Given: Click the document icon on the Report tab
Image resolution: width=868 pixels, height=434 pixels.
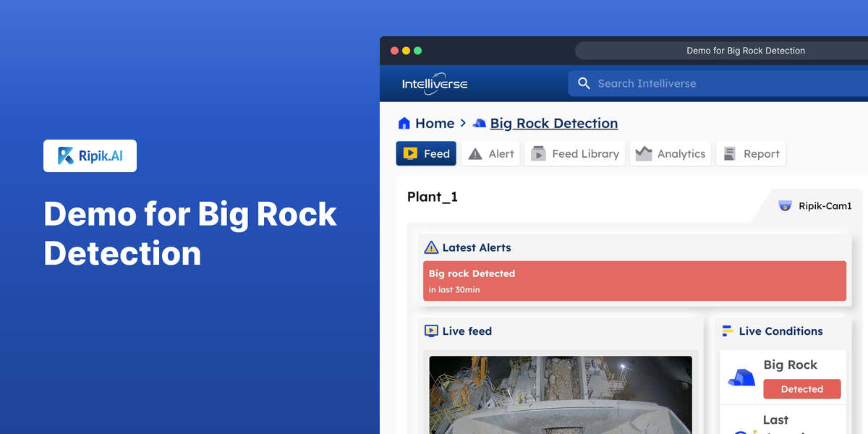Looking at the screenshot, I should point(731,153).
